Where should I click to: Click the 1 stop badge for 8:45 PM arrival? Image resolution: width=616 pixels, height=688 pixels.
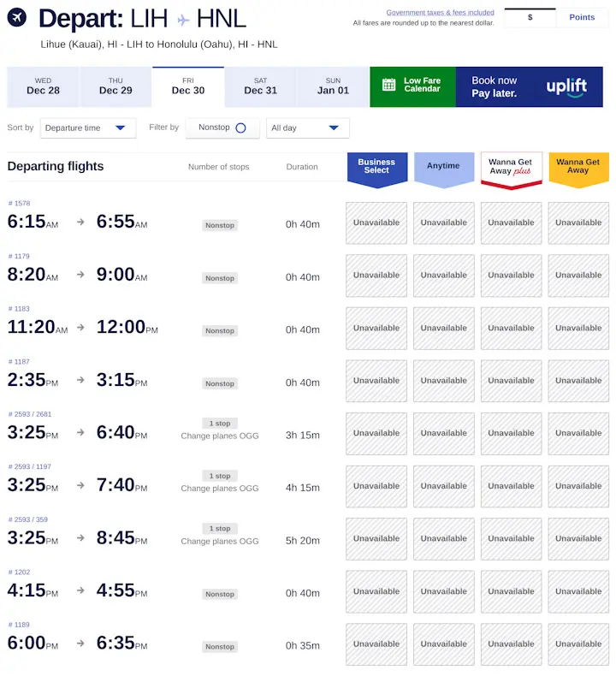click(x=220, y=528)
